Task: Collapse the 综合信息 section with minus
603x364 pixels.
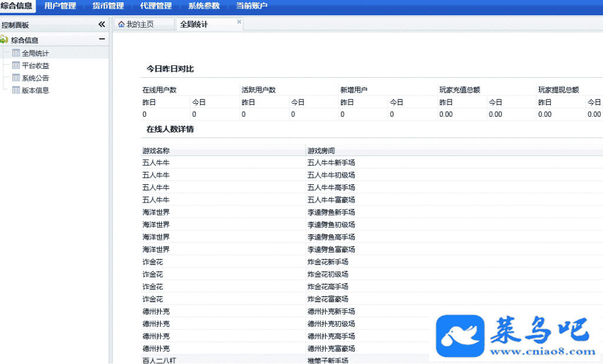Action: pyautogui.click(x=102, y=39)
